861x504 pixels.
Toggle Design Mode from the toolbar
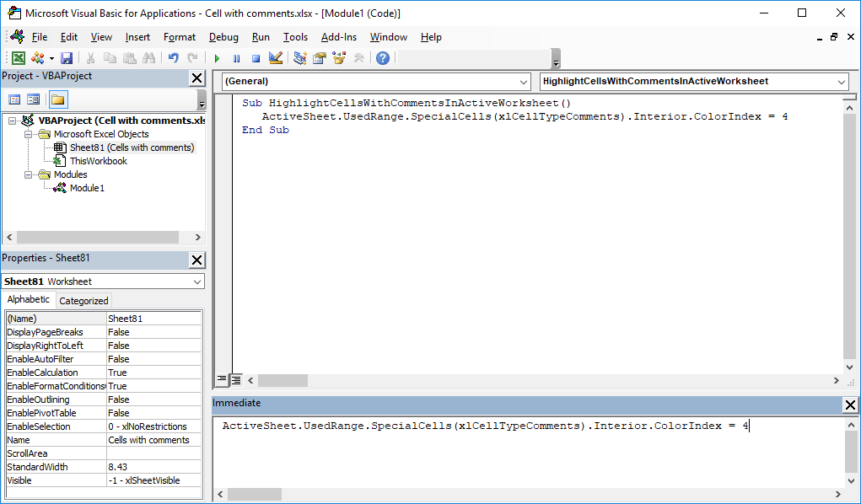275,57
